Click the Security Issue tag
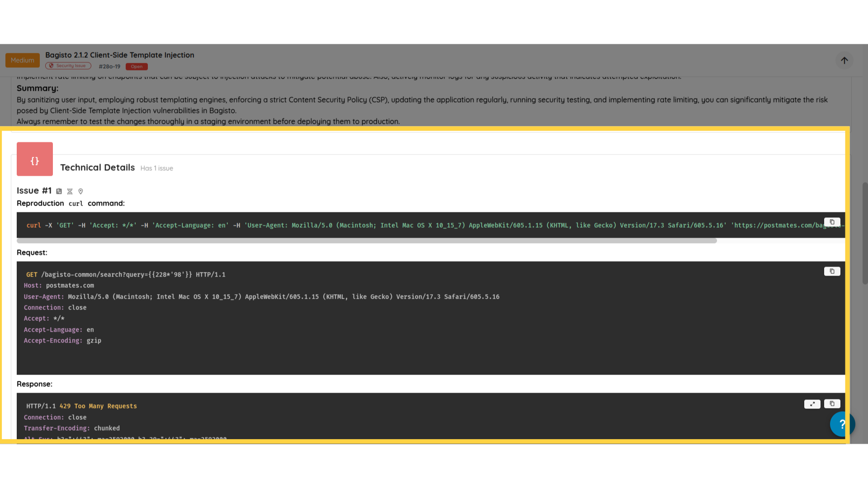The height and width of the screenshot is (488, 868). tap(68, 66)
